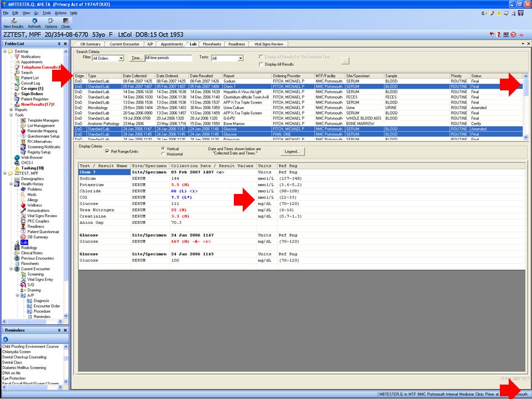Uncheck the Ref Range/Units checkbox
The image size is (532, 399).
[x=107, y=151]
